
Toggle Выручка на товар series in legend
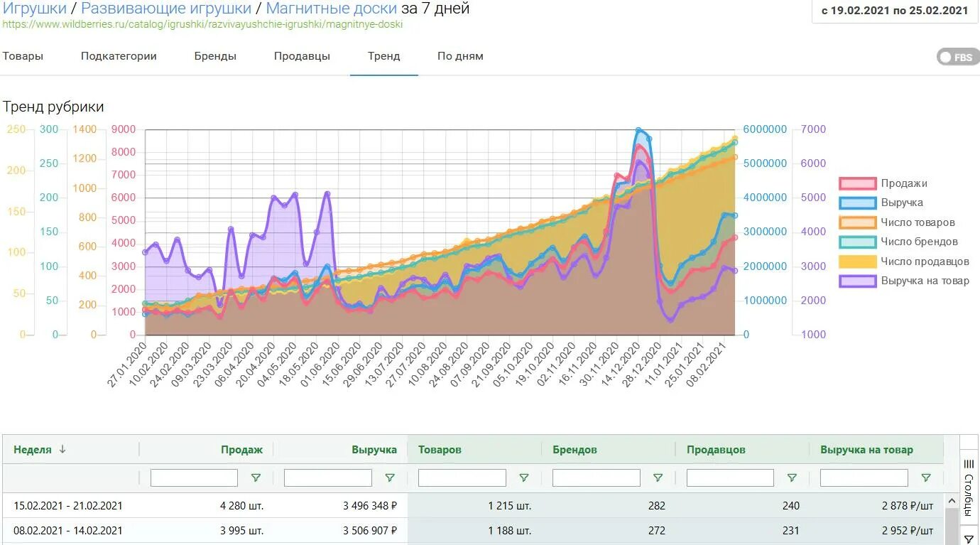coord(904,281)
